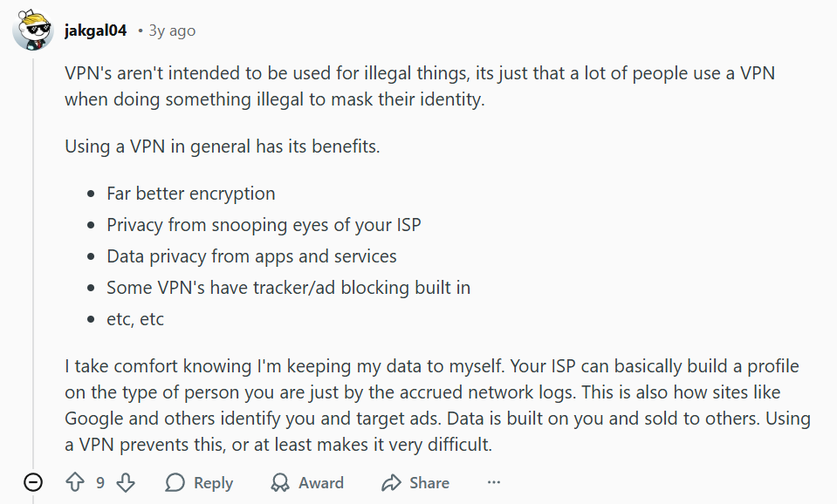
Task: Click the "Far better encryption" bullet text
Action: (190, 194)
